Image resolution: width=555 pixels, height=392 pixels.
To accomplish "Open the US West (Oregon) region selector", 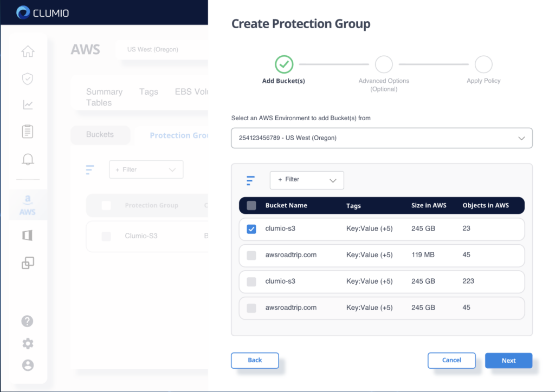I will pos(162,49).
